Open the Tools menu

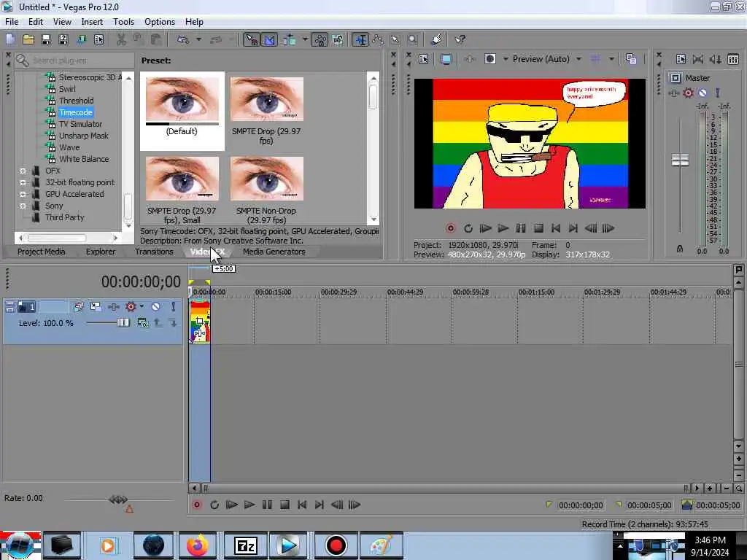click(123, 22)
